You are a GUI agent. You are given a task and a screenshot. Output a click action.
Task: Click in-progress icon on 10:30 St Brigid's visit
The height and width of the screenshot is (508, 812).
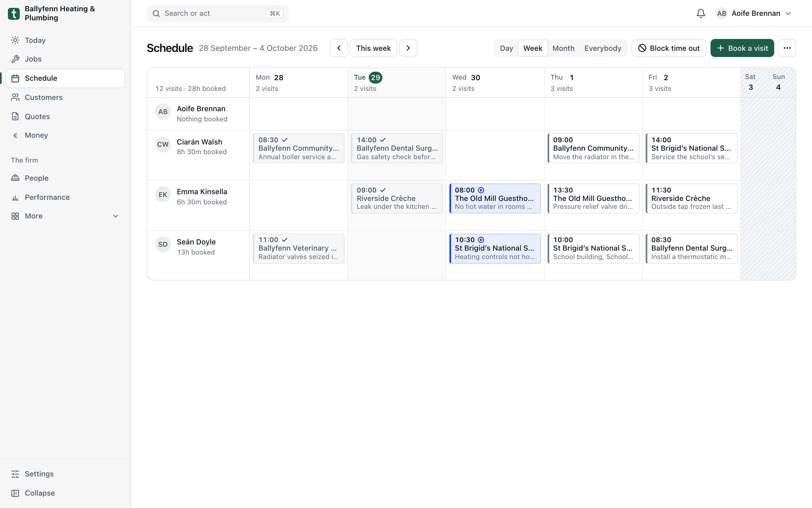481,240
